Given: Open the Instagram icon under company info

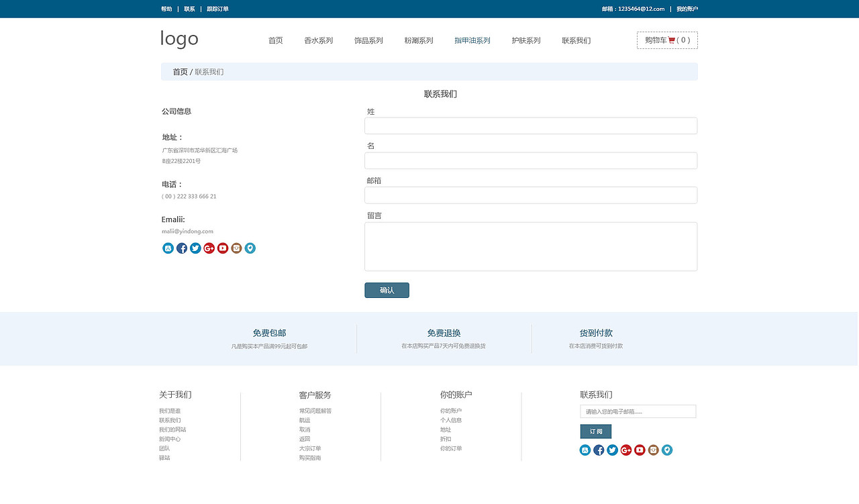Looking at the screenshot, I should [236, 248].
